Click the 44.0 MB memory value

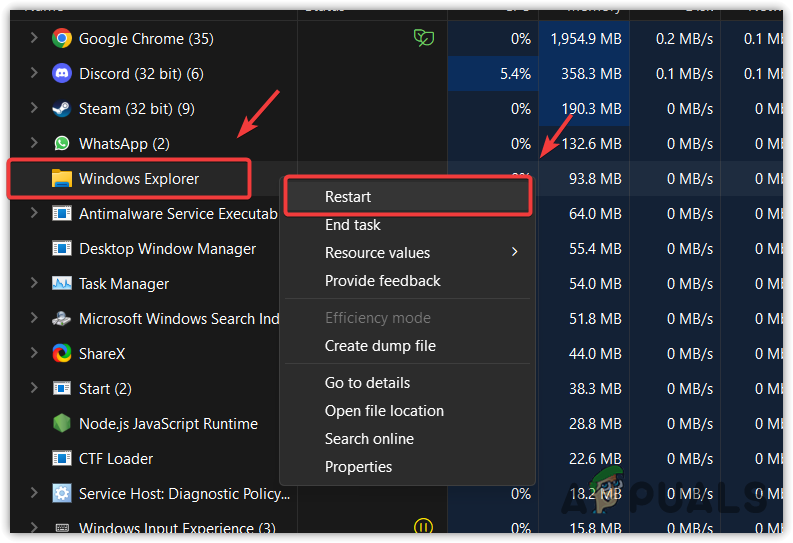point(595,353)
